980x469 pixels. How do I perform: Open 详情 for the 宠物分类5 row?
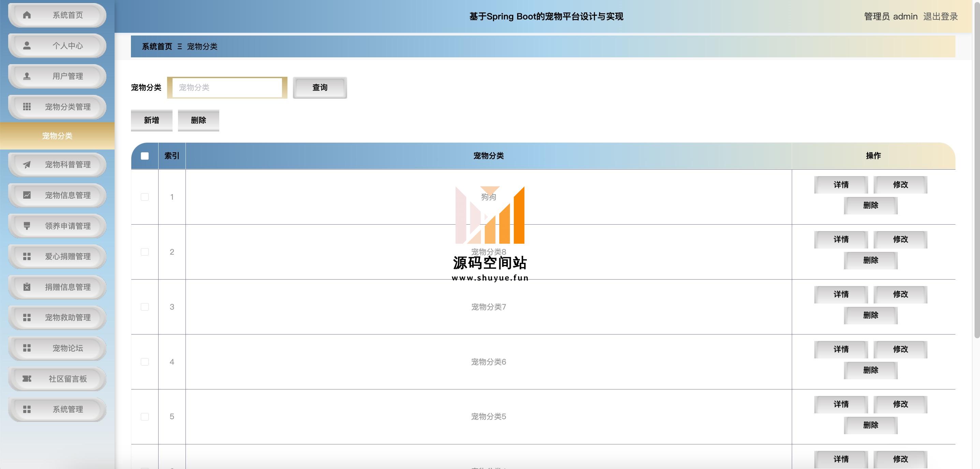tap(841, 404)
